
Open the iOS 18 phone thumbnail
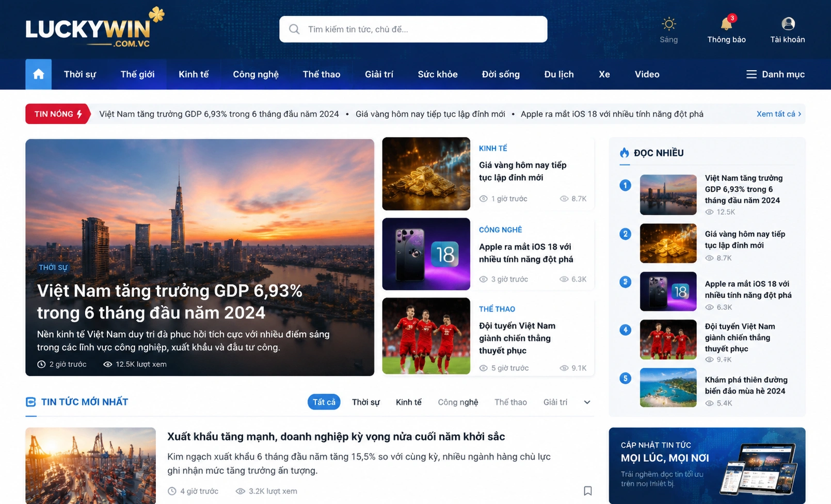click(426, 254)
